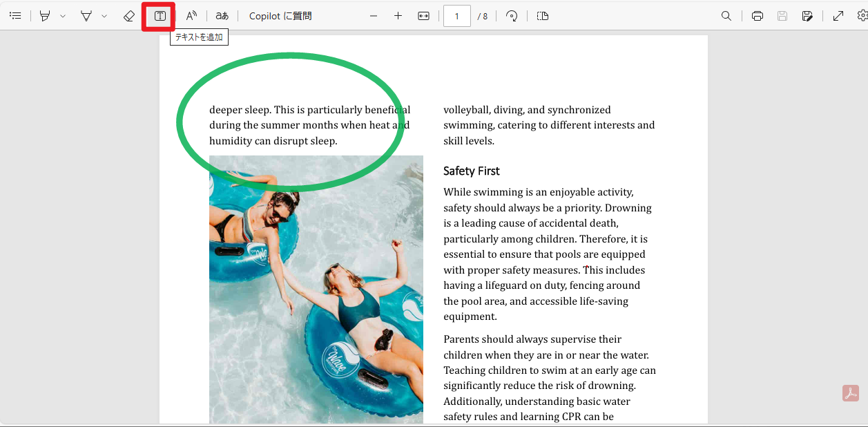Toggle fit to width
The width and height of the screenshot is (868, 427).
pyautogui.click(x=423, y=16)
